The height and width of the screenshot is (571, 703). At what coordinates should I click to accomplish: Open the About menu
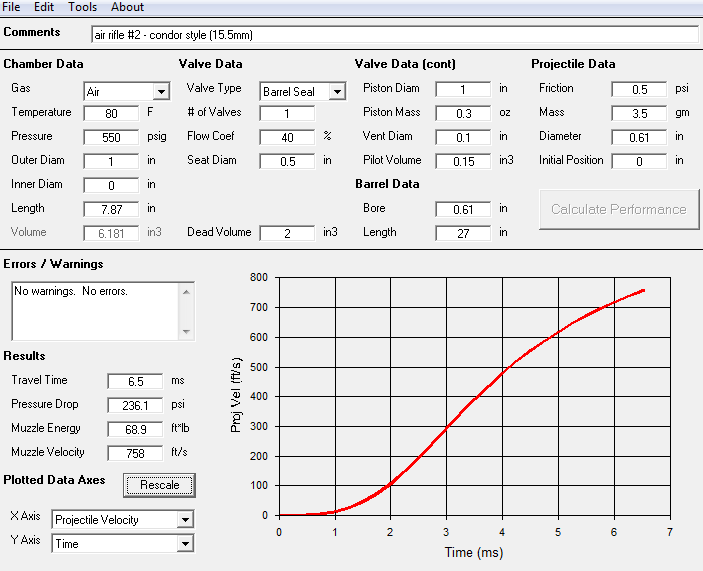point(127,7)
